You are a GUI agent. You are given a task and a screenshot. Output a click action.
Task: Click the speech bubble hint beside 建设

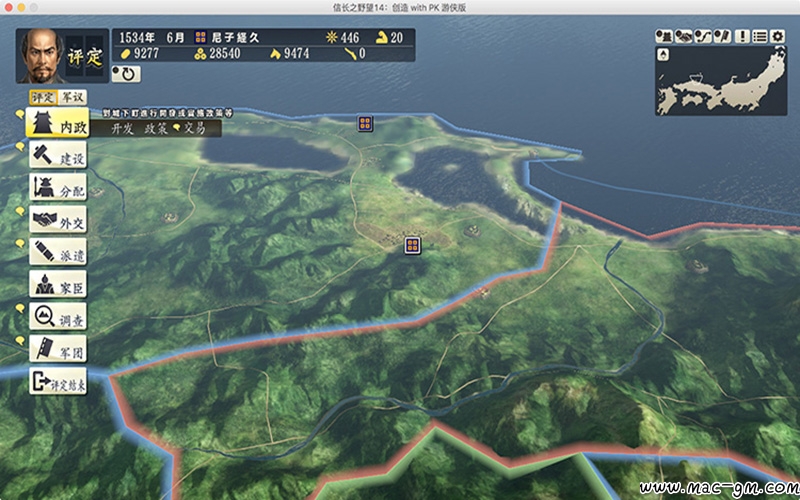tap(20, 146)
